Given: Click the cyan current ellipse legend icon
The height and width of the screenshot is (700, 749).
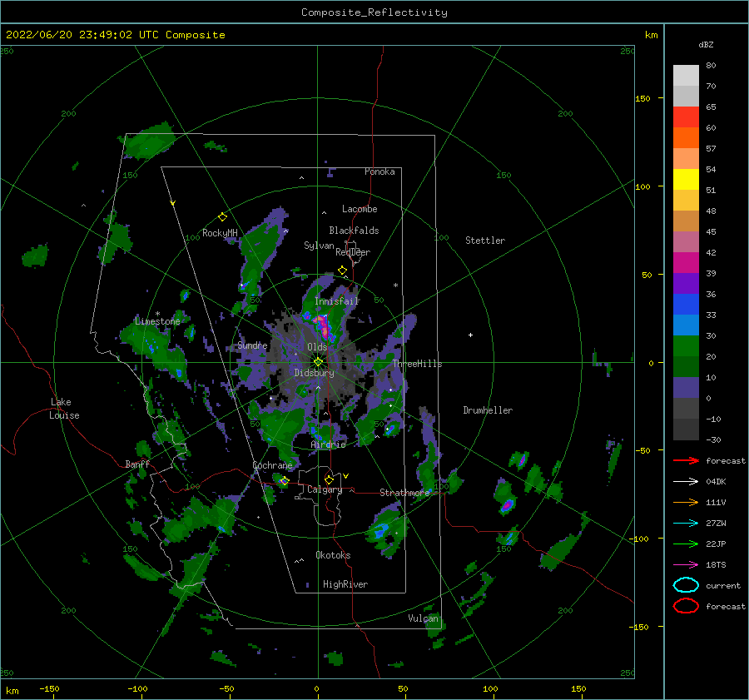Looking at the screenshot, I should click(686, 585).
